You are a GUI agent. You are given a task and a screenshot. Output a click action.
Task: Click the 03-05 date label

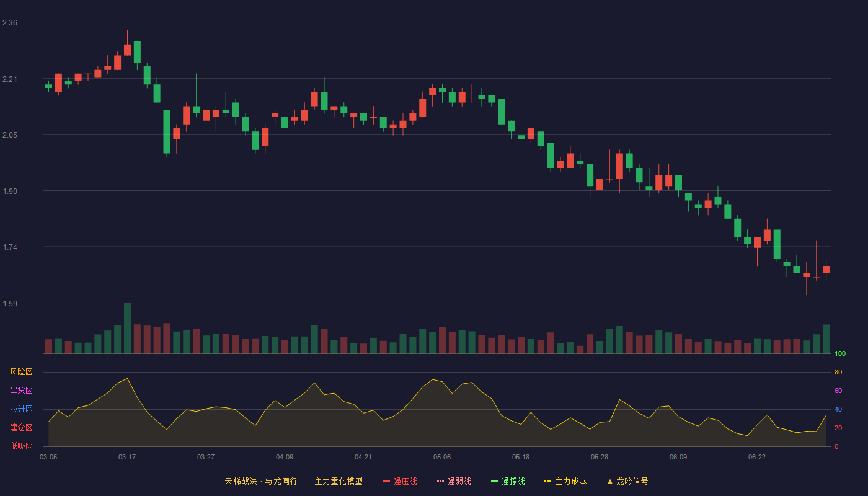click(x=48, y=457)
